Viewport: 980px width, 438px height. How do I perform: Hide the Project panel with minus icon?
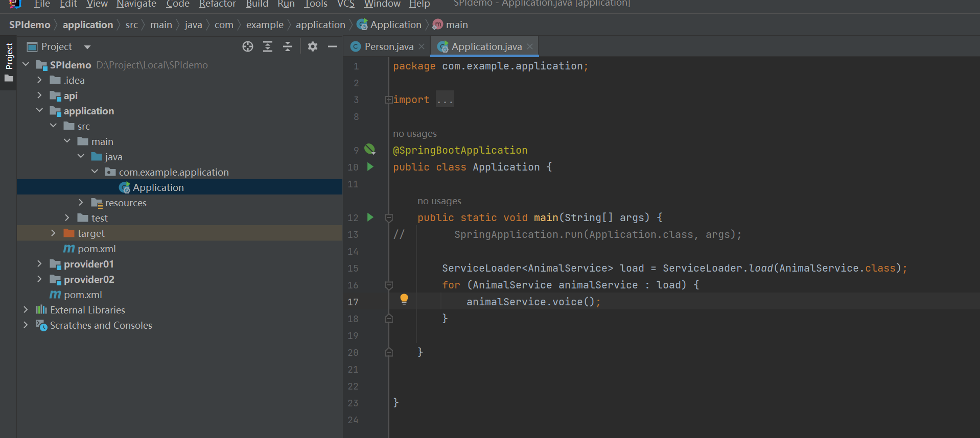(333, 46)
